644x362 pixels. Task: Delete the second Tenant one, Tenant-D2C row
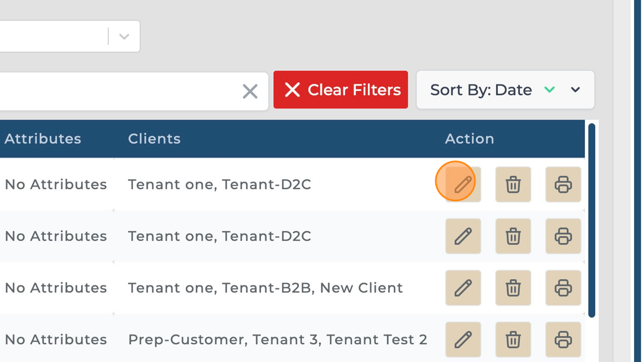pyautogui.click(x=513, y=236)
